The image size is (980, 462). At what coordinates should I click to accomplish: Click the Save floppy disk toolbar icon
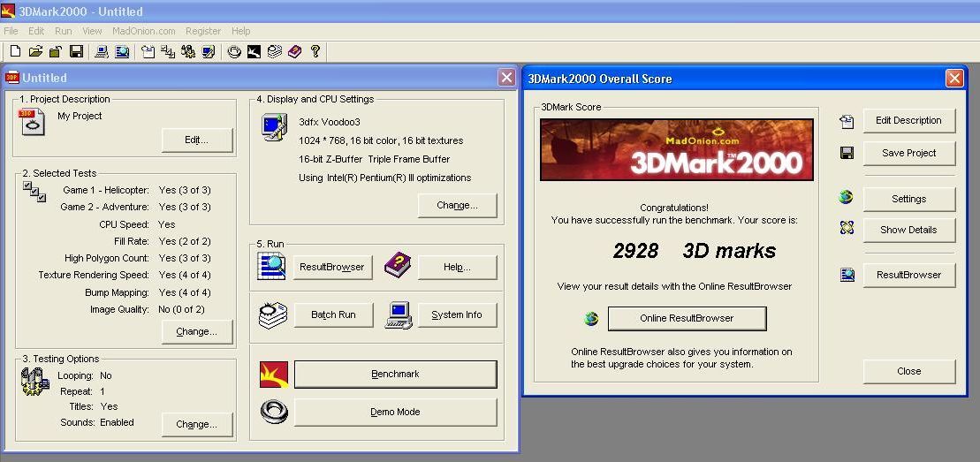(76, 52)
